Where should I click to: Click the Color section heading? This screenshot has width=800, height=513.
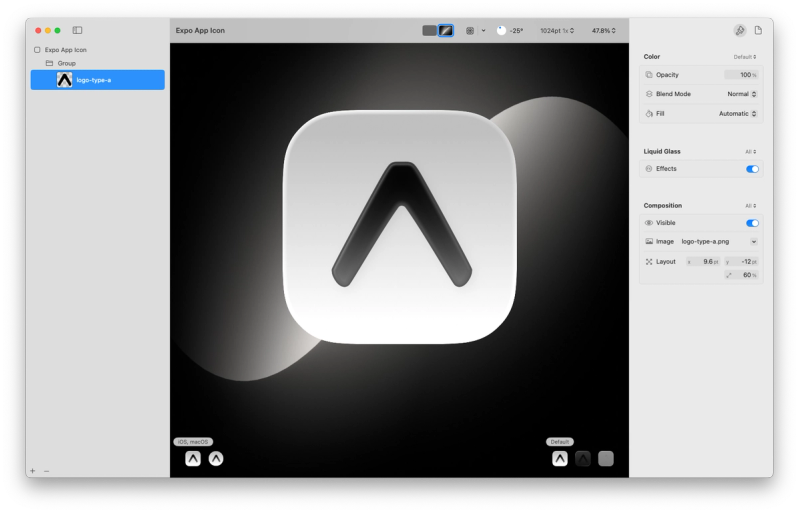click(652, 57)
